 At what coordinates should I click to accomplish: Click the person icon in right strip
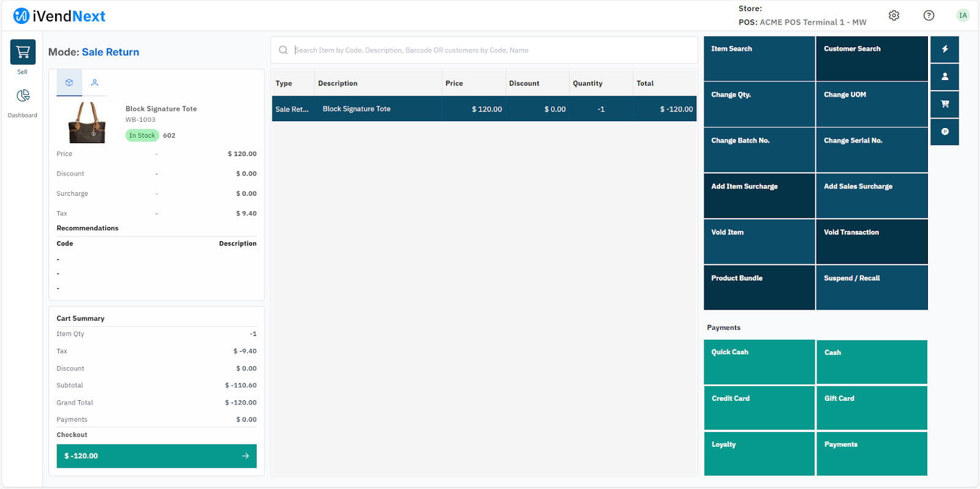(944, 77)
